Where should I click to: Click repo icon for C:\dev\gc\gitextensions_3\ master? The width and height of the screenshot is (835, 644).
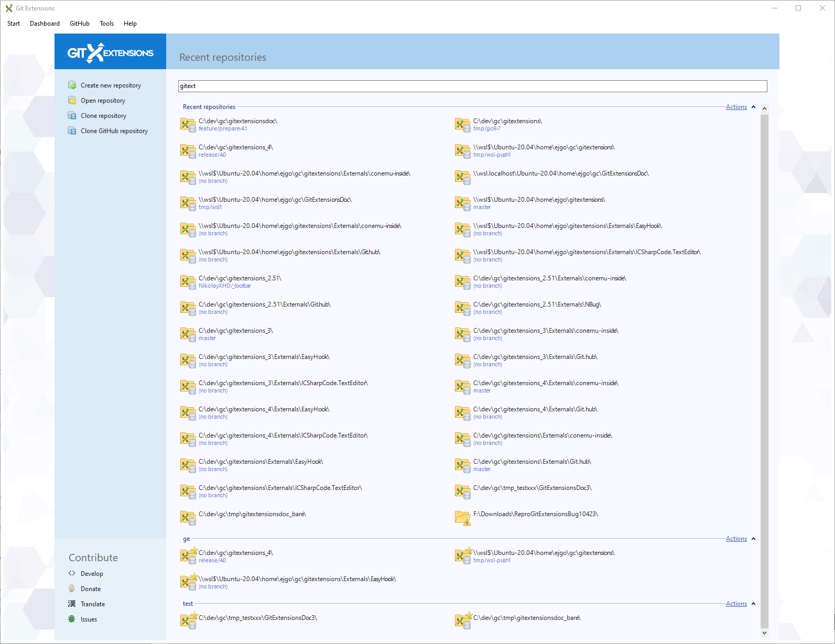pos(188,334)
